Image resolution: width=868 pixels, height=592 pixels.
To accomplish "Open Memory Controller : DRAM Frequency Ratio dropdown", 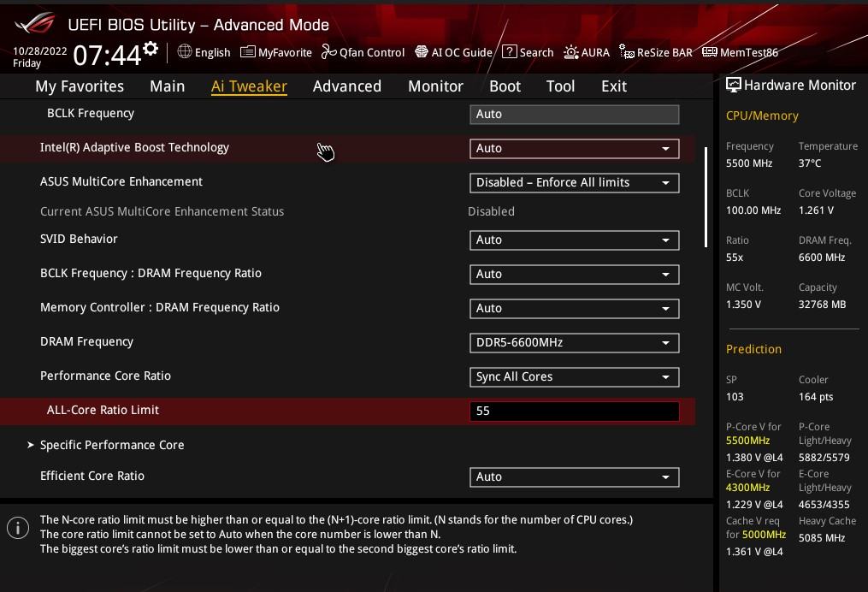I will (574, 309).
